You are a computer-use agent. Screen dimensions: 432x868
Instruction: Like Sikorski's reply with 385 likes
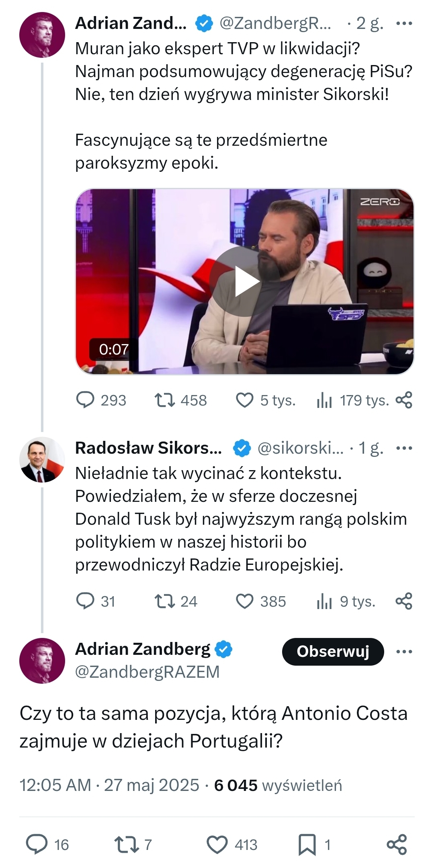[x=244, y=601]
